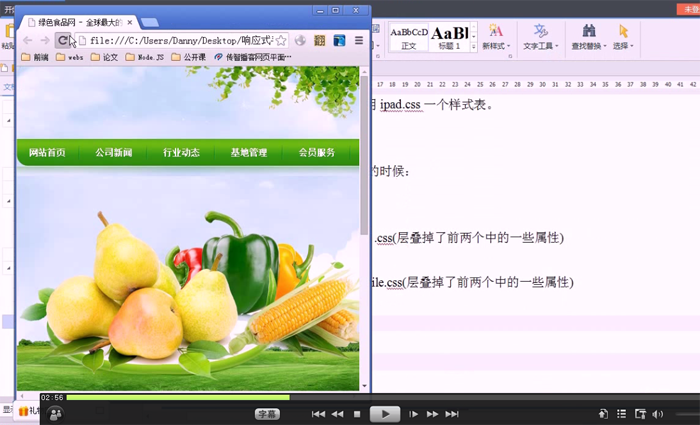700x425 pixels.
Task: Bookmark this page with the star icon
Action: click(281, 41)
